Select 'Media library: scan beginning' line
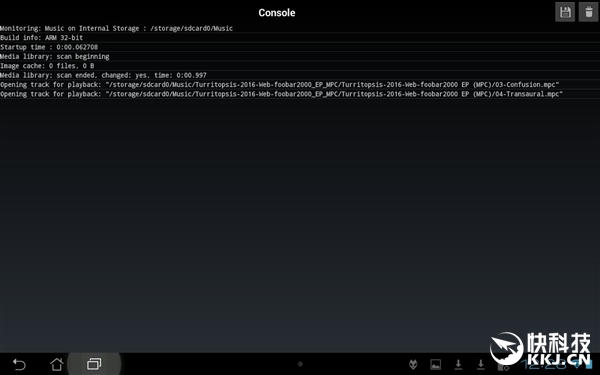This screenshot has width=600, height=375. pos(300,56)
